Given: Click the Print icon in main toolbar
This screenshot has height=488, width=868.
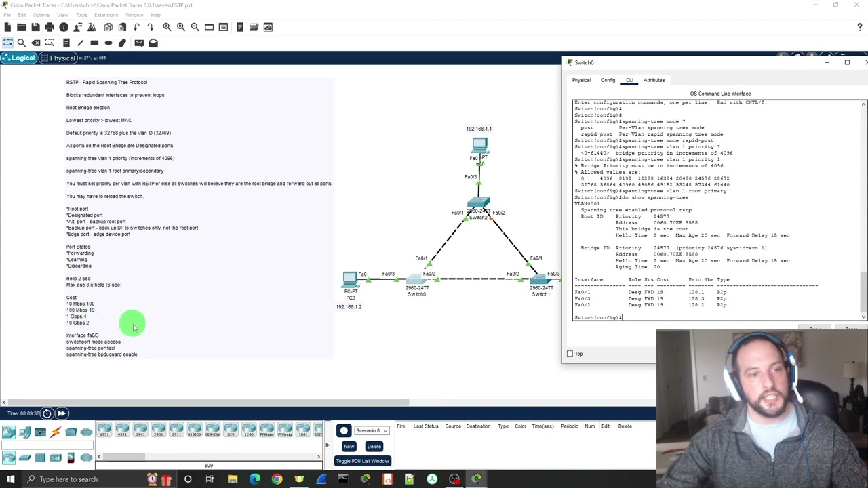Looking at the screenshot, I should pyautogui.click(x=50, y=27).
